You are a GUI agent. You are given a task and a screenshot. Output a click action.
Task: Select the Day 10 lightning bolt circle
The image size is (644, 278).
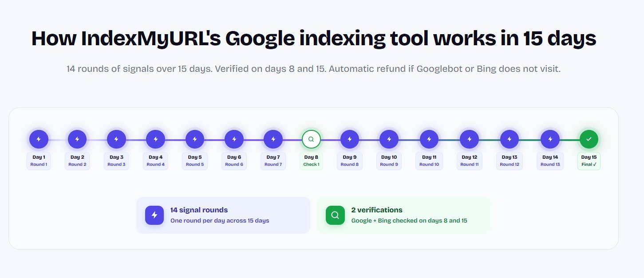coord(389,139)
